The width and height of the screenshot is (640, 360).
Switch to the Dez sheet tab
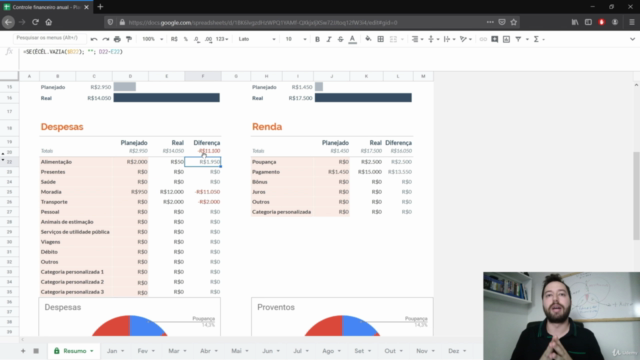coord(457,351)
